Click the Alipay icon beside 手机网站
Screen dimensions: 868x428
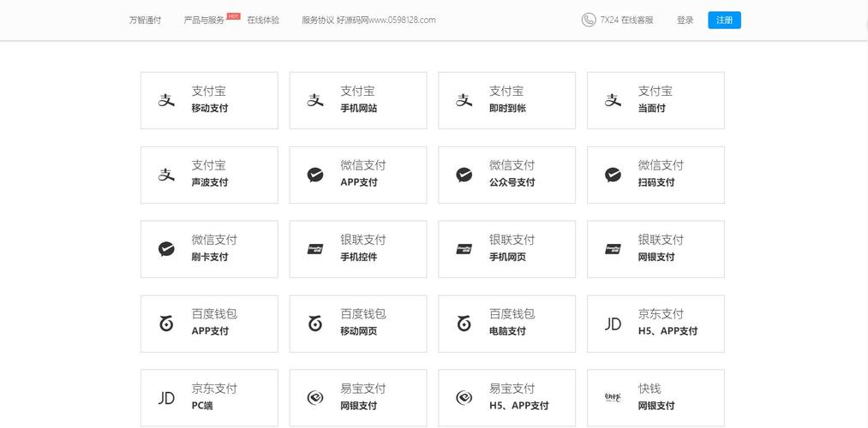click(x=315, y=100)
